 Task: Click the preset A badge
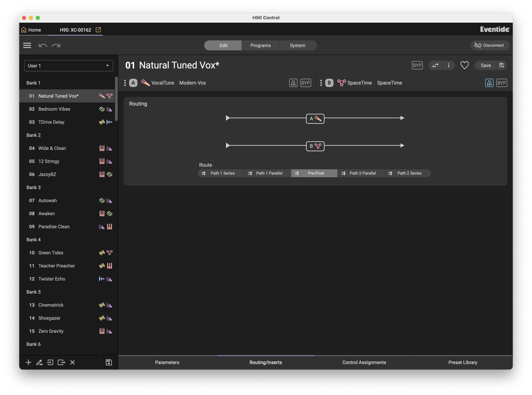click(x=133, y=83)
